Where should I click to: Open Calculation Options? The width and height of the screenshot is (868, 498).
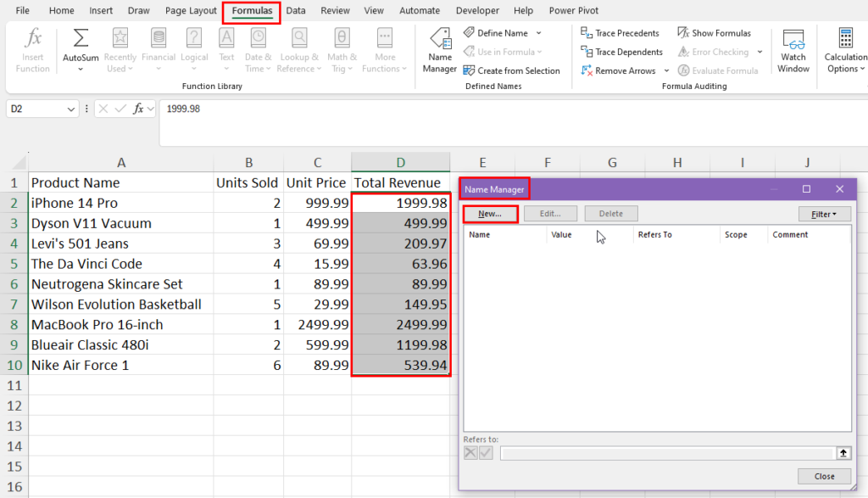coord(845,51)
